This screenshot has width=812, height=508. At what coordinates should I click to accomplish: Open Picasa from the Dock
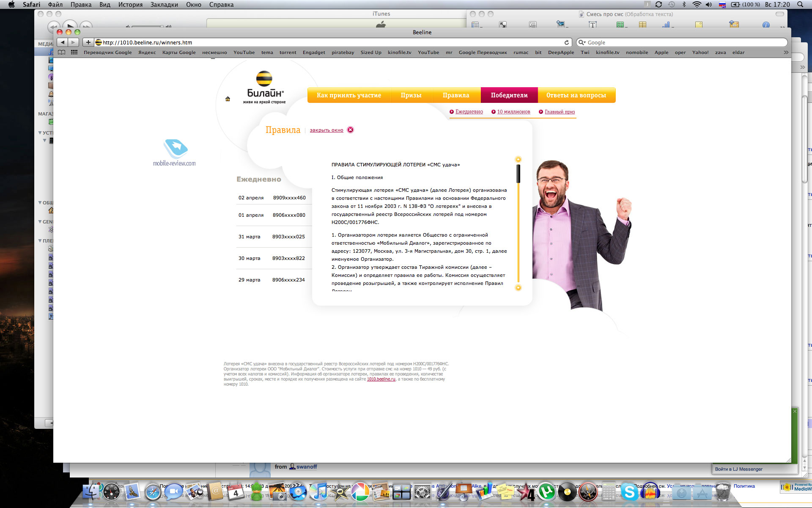tap(360, 492)
